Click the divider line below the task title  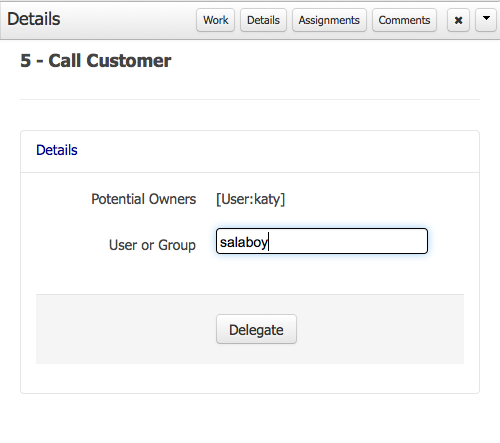(250, 99)
